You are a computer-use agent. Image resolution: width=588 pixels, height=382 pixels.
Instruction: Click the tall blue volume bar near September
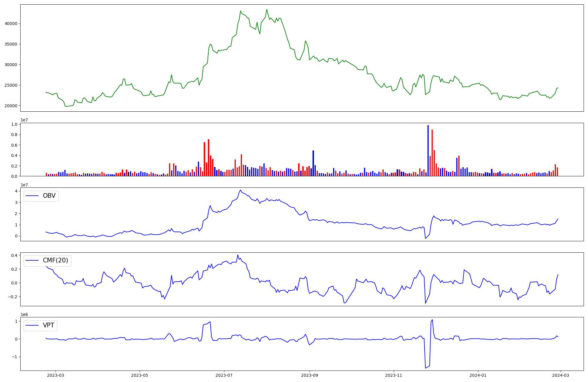[x=313, y=163]
